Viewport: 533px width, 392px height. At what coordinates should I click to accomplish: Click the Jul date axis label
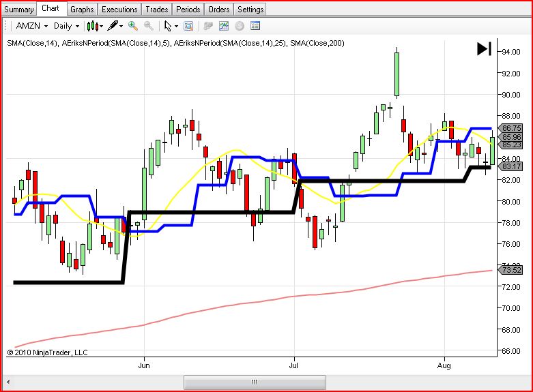pos(293,365)
